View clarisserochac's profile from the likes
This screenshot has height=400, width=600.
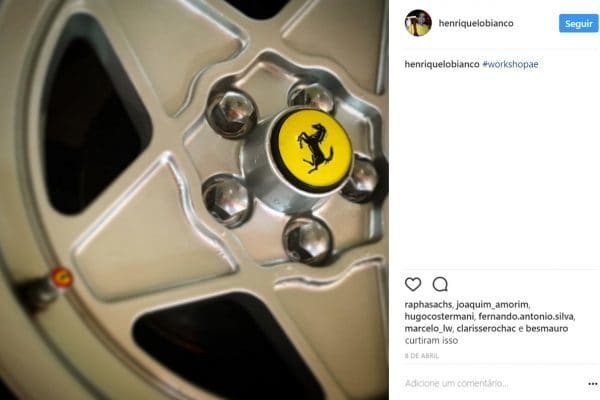486,329
